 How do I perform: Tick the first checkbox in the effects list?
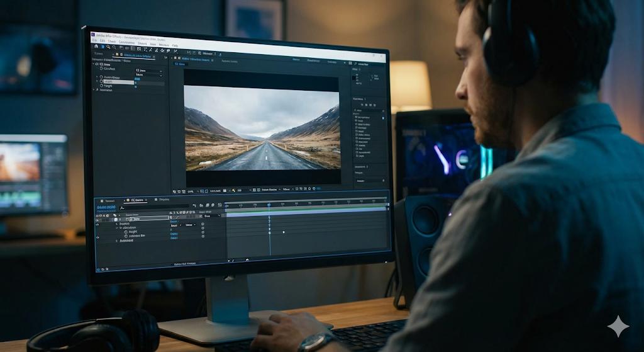(357, 117)
